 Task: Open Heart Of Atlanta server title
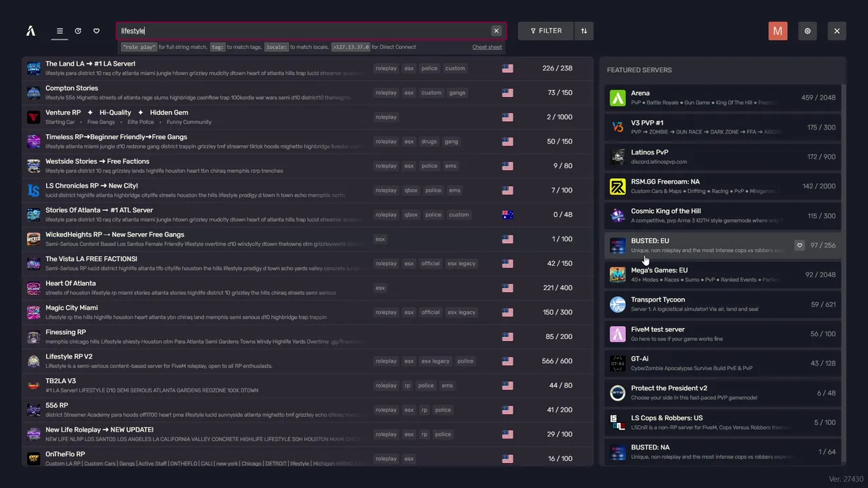(71, 283)
